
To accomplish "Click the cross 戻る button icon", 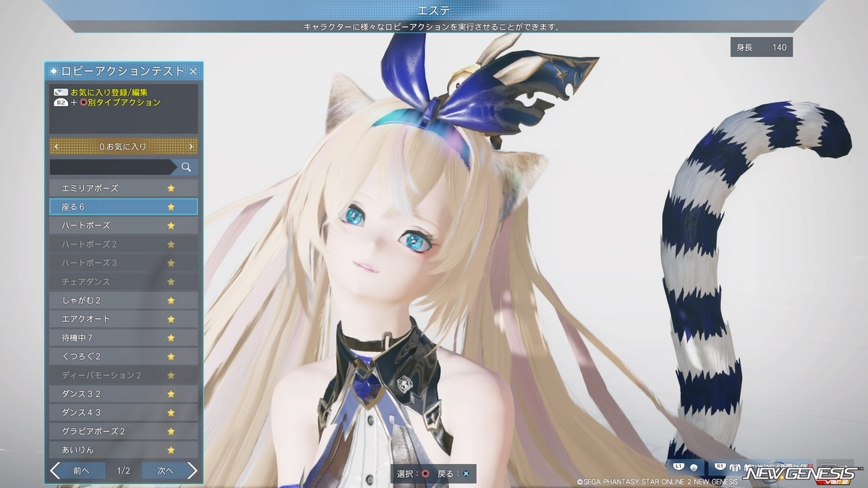I will click(x=467, y=474).
